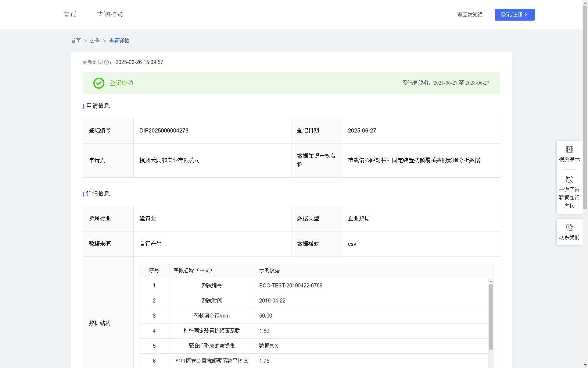Click the 登录/注册 button
The image size is (588, 368).
point(514,15)
